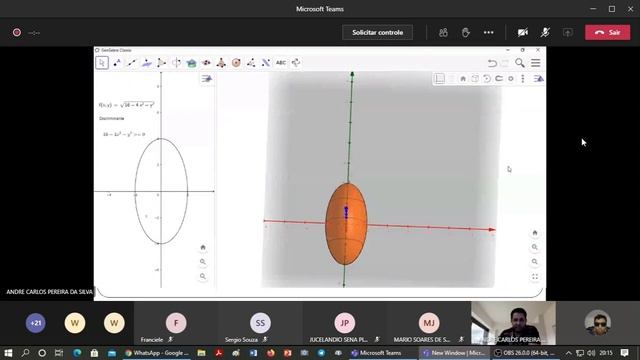Open view direction options in 3D style bar
Screen dimensions: 640x360
(499, 79)
